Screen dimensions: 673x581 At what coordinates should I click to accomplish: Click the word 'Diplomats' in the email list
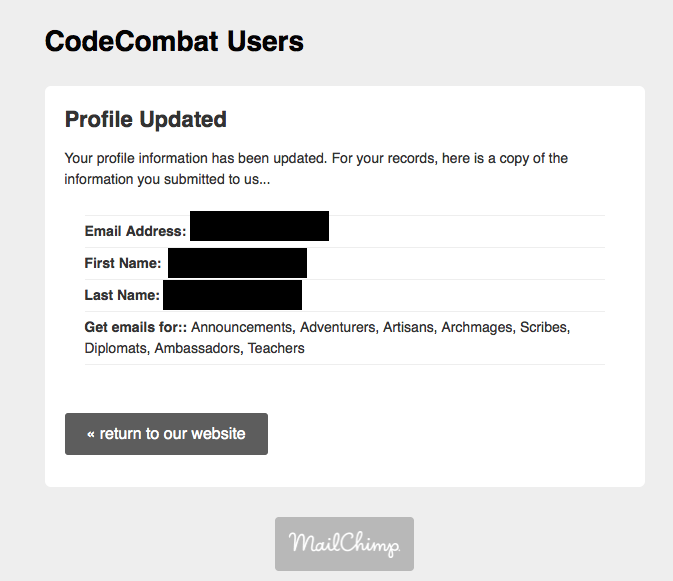click(117, 349)
